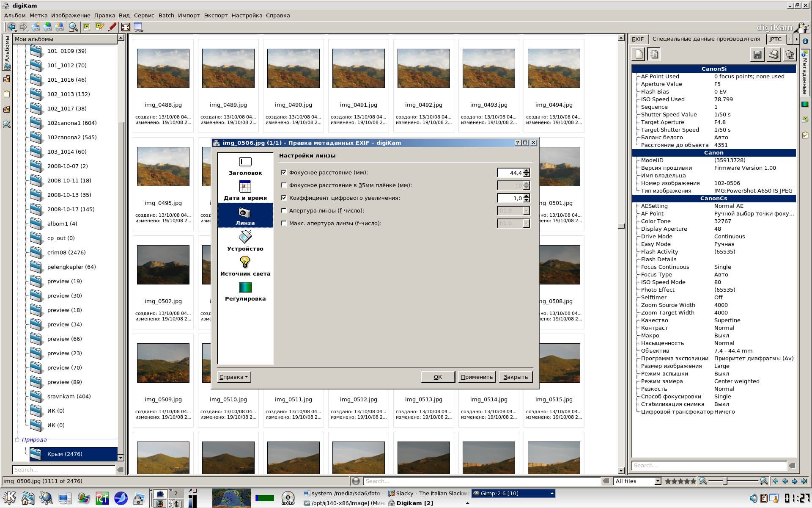812x508 pixels.
Task: Copy metadata to clipboard icon
Action: pos(789,55)
